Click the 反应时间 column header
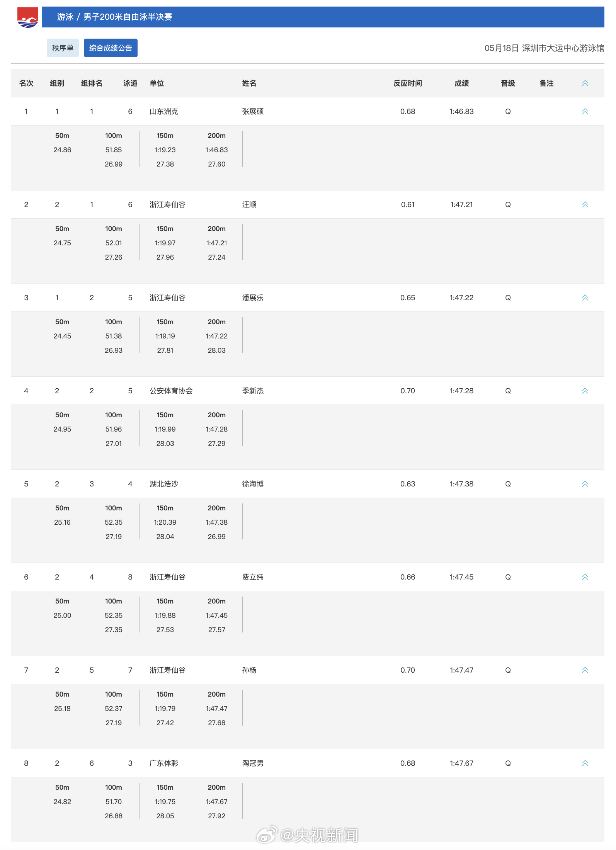This screenshot has width=616, height=850. 408,83
